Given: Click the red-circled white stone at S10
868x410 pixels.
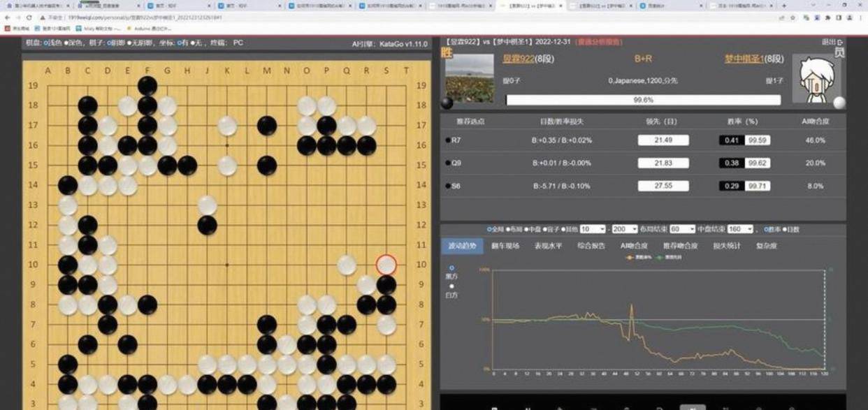Looking at the screenshot, I should [386, 265].
